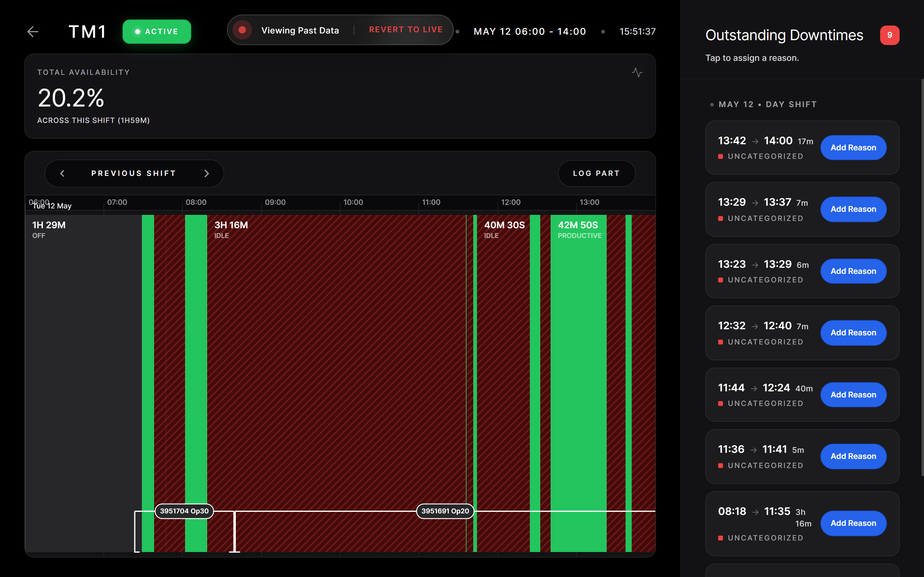Click ACROSS THIS SHIFT (1H59M) text
Image resolution: width=924 pixels, height=577 pixels.
click(x=93, y=121)
